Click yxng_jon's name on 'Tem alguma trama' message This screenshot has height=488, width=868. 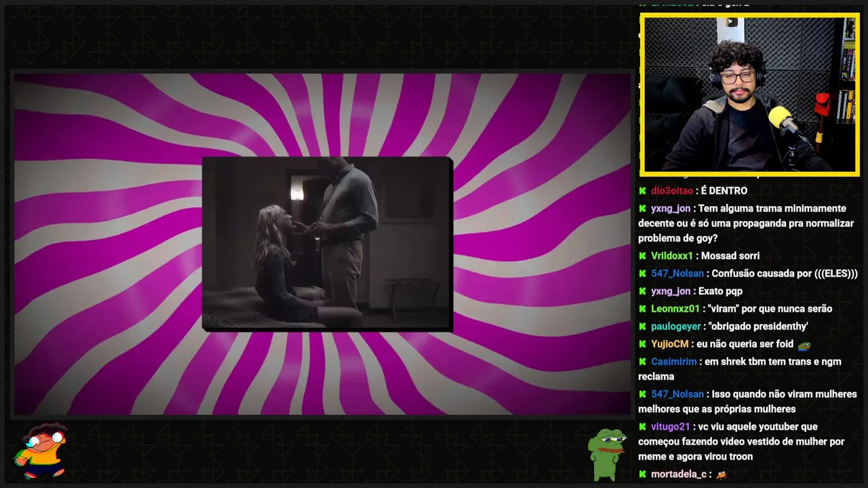[x=671, y=209]
